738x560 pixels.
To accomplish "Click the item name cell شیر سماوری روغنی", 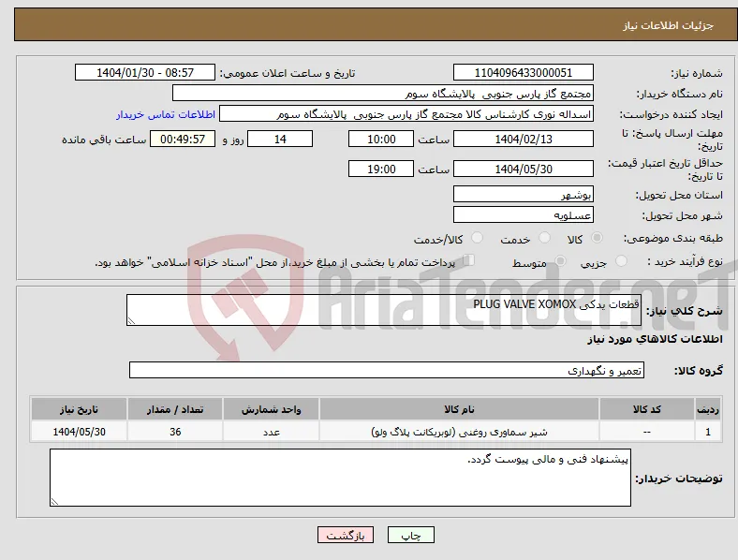I will coord(459,432).
